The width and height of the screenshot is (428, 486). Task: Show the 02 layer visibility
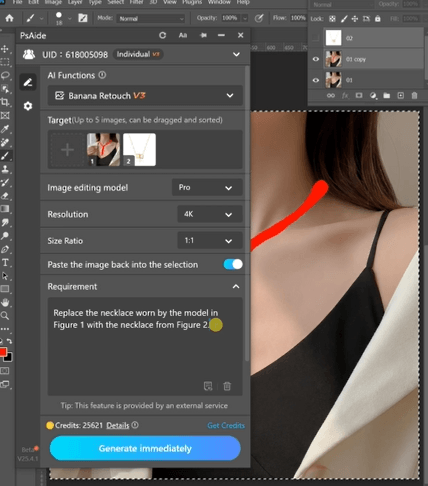(316, 38)
